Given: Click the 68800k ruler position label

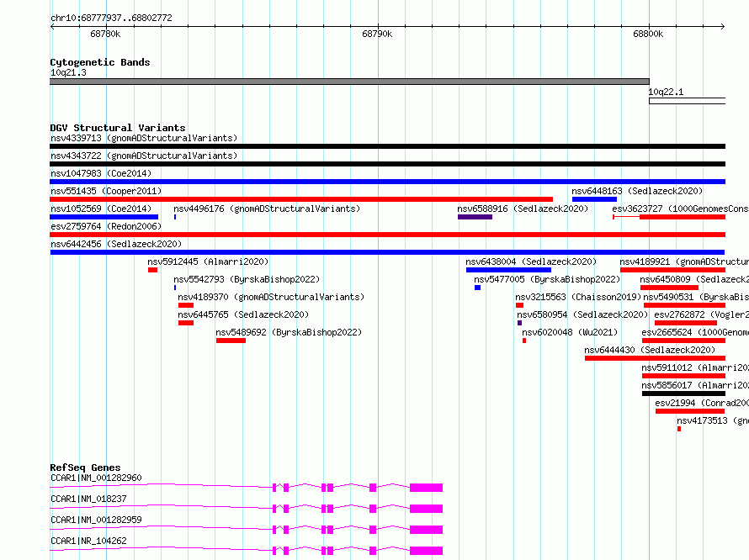Looking at the screenshot, I should [x=648, y=34].
